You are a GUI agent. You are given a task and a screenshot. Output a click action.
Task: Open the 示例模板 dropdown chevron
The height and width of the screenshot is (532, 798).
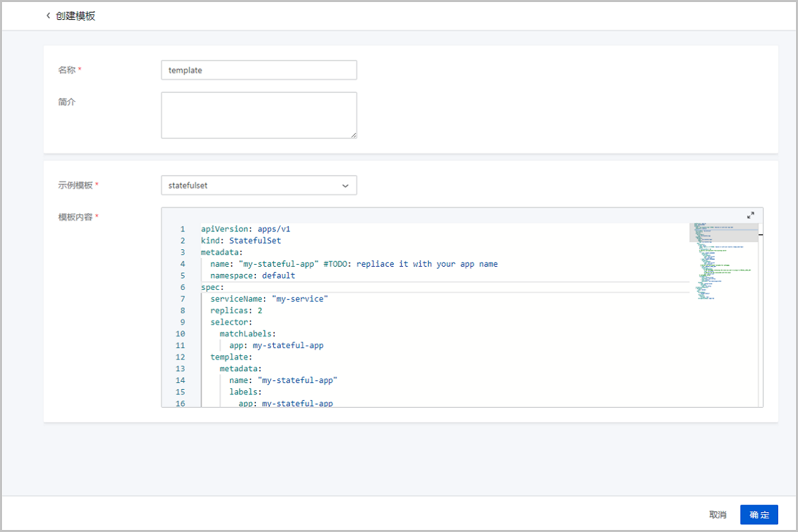345,186
